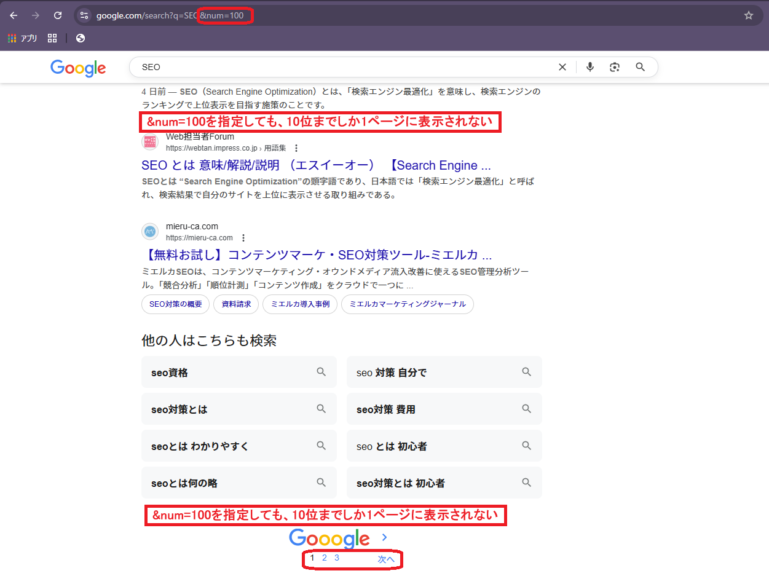Clear the search box with the X icon

tap(562, 67)
